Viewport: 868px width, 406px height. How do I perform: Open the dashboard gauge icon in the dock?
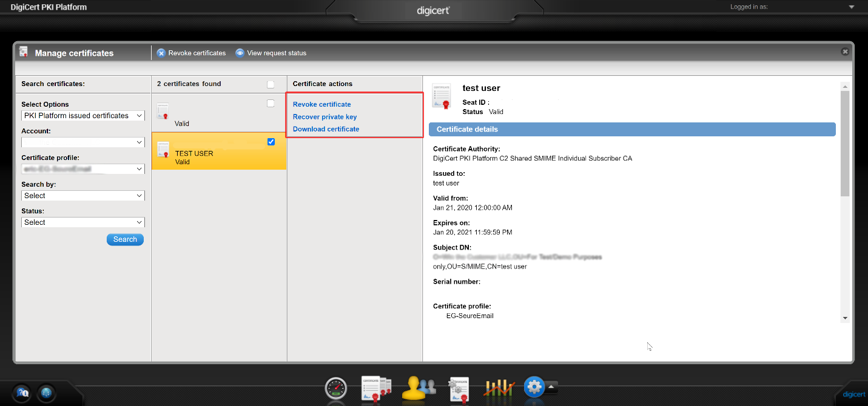pos(335,388)
